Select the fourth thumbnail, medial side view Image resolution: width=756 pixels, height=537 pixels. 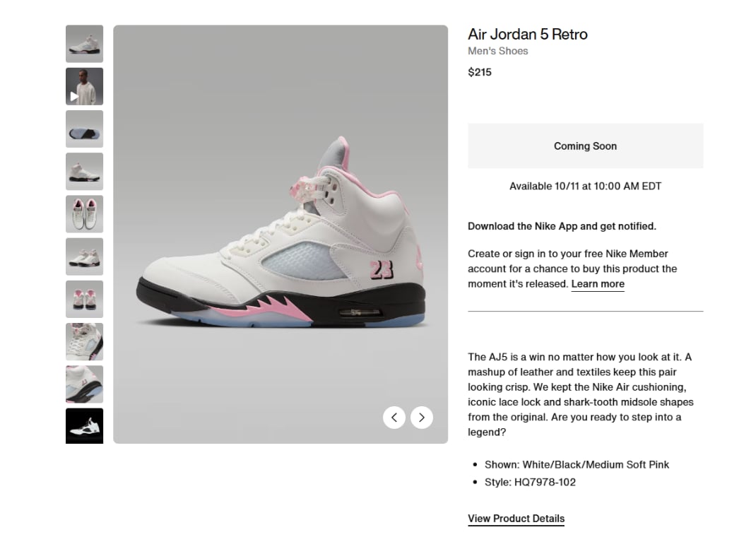point(84,172)
